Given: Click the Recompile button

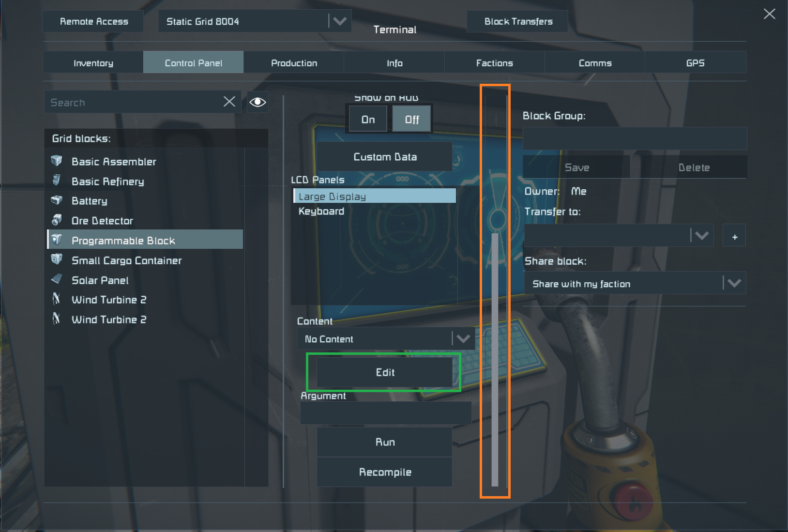Looking at the screenshot, I should point(385,472).
